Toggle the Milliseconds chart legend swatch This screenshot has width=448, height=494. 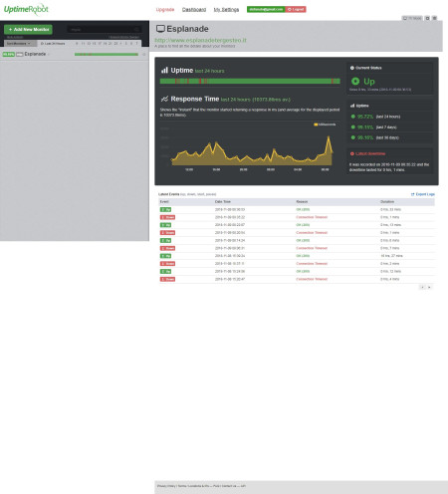click(x=316, y=124)
